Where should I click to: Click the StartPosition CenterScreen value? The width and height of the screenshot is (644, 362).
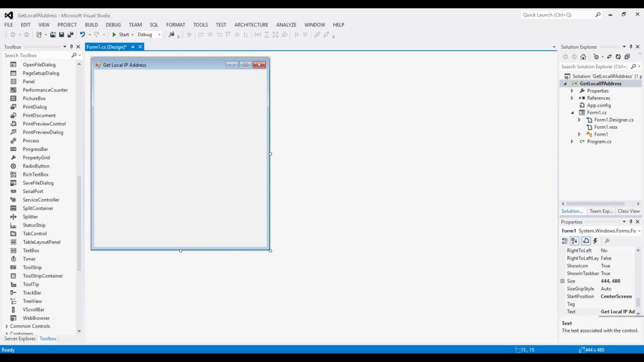coord(616,297)
